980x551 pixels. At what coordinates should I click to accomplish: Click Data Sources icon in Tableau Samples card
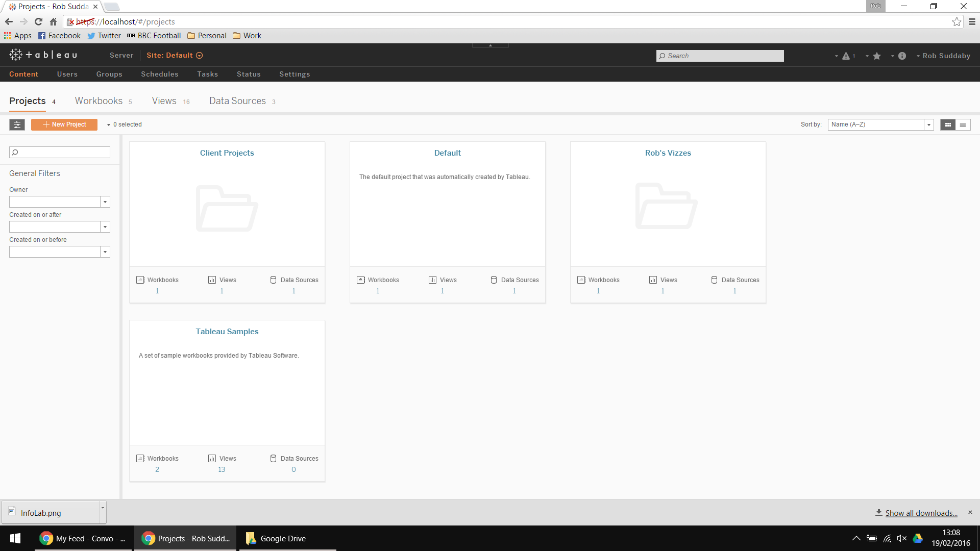(274, 458)
